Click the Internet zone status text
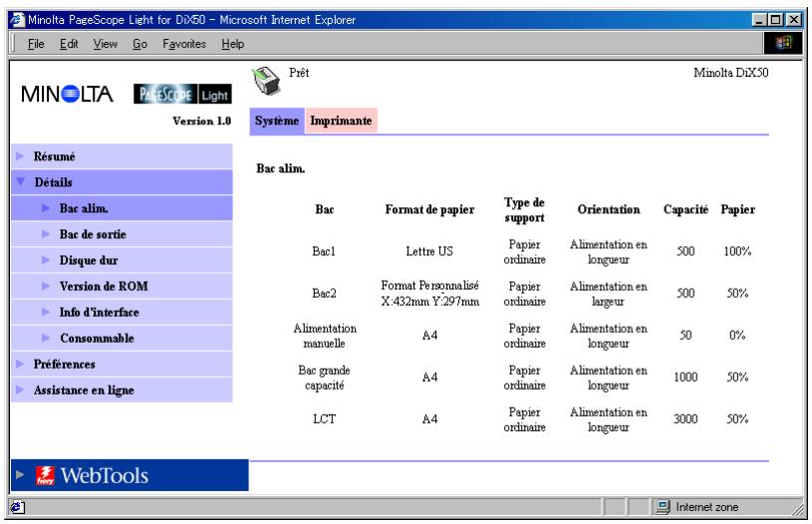812x524 pixels. coord(706,507)
